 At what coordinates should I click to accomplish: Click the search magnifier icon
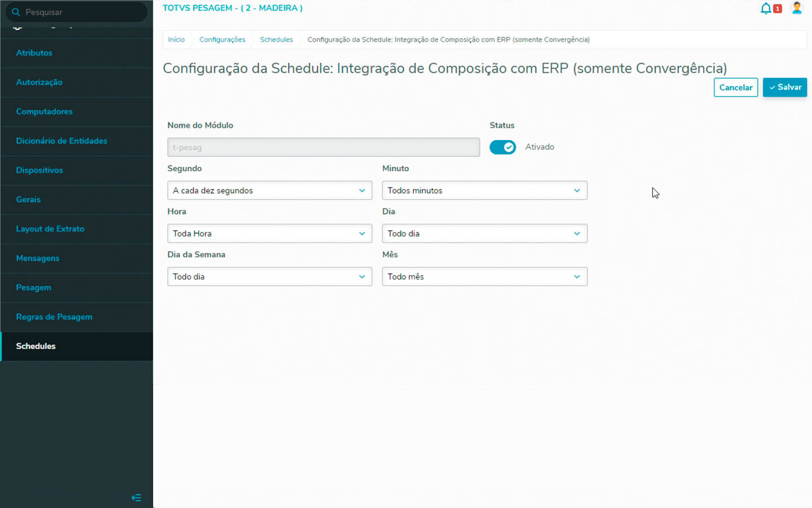point(16,12)
